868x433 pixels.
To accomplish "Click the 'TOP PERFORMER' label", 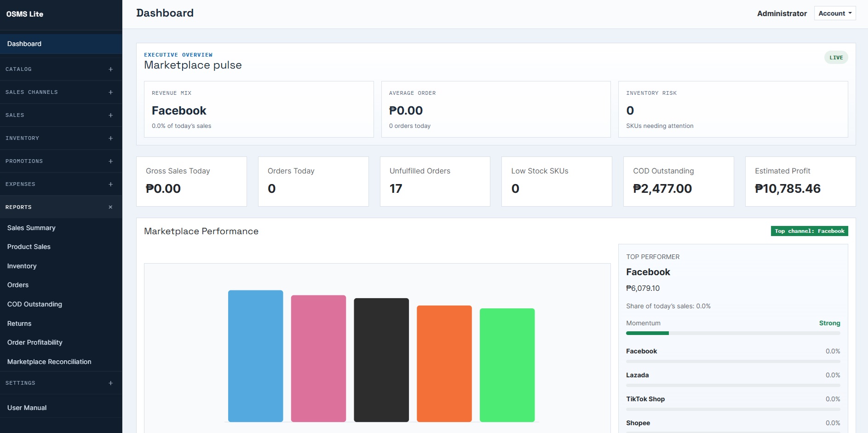I will pyautogui.click(x=653, y=257).
